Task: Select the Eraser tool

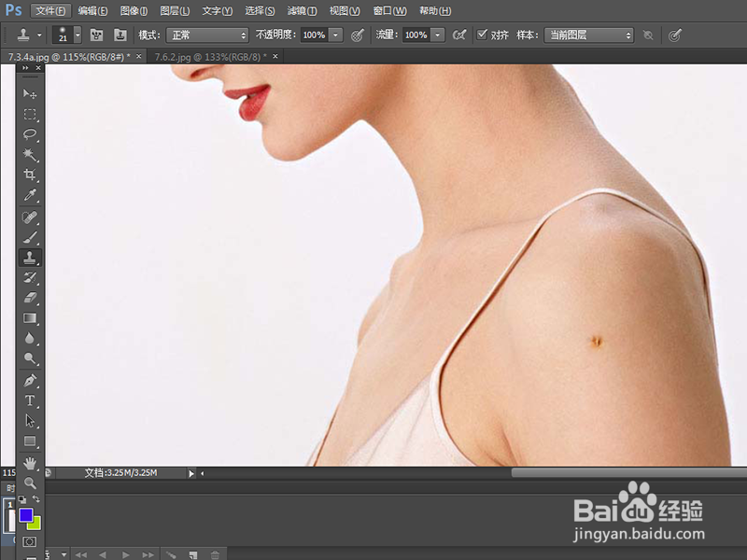Action: pyautogui.click(x=30, y=298)
